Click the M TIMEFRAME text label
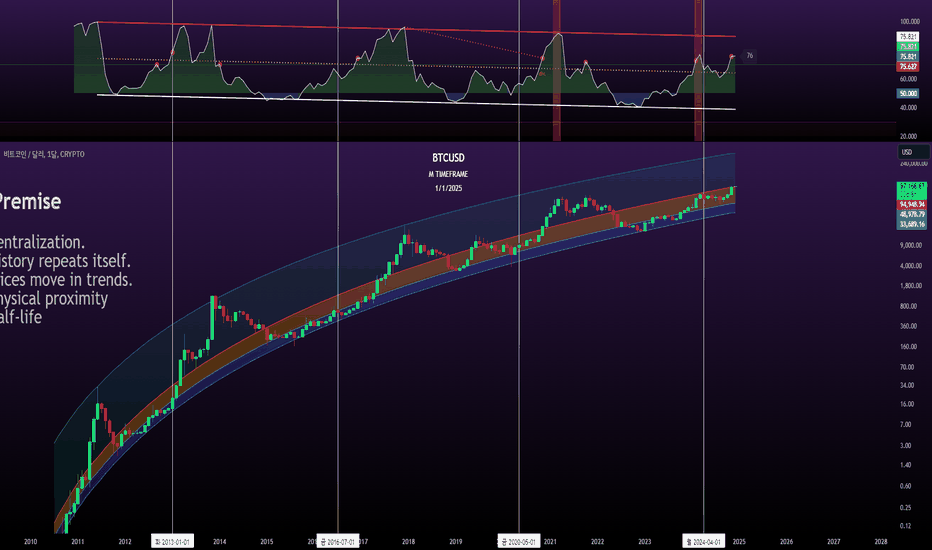 pyautogui.click(x=448, y=174)
